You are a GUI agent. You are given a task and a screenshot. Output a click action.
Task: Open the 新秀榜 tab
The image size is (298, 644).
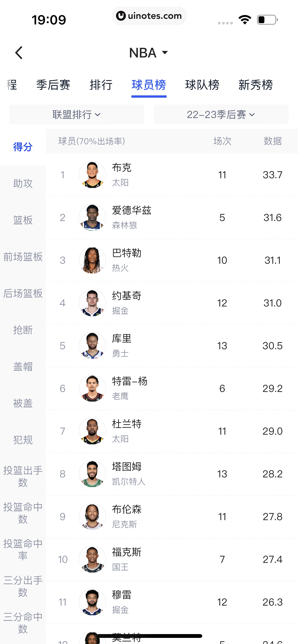pos(256,85)
